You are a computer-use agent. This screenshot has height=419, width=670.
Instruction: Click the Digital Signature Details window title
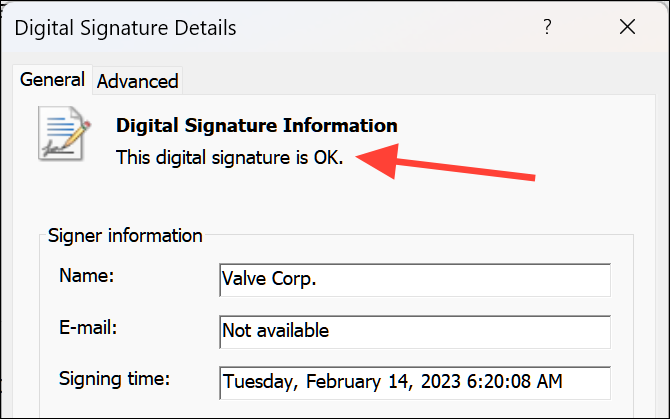(x=125, y=27)
